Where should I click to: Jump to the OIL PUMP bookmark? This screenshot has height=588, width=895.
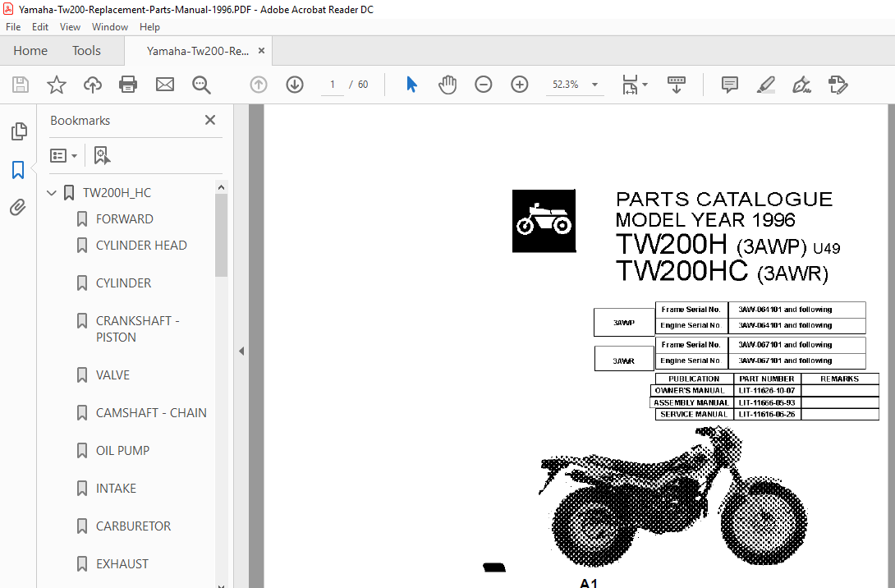[122, 450]
